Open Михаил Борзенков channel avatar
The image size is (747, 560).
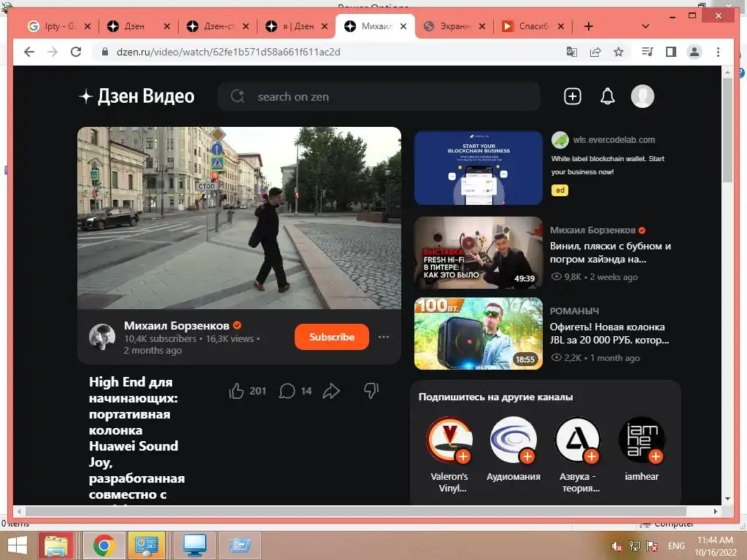point(102,337)
